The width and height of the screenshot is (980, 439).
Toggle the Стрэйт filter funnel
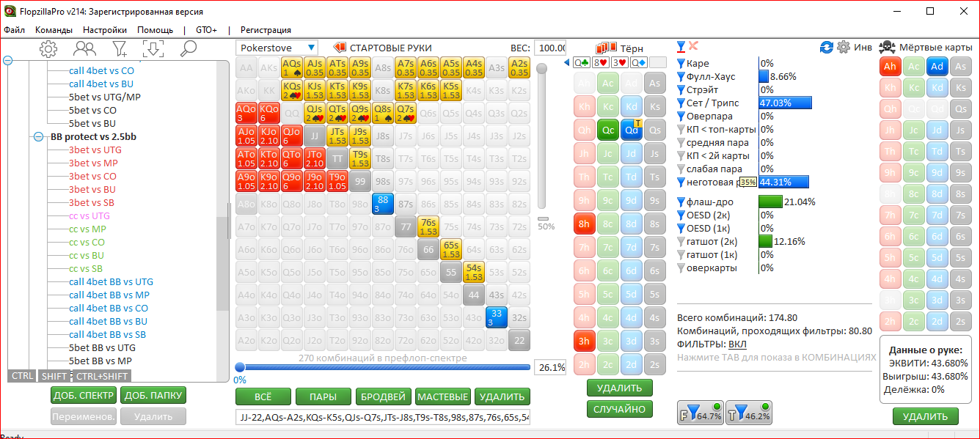pos(681,90)
